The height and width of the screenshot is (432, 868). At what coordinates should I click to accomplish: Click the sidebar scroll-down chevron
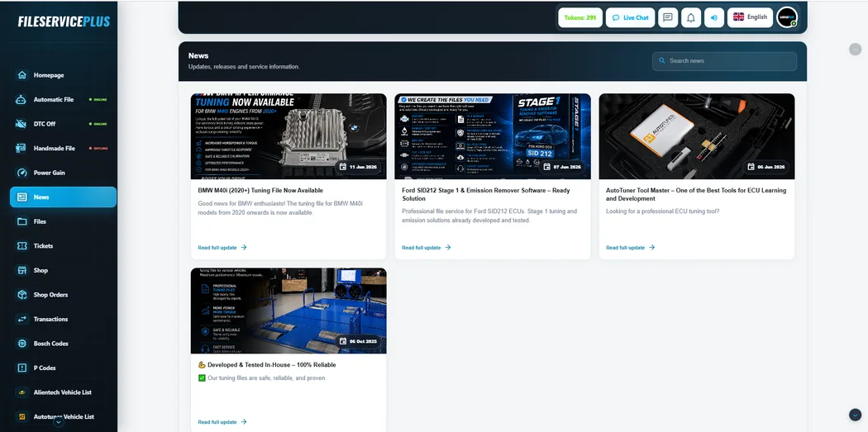59,422
